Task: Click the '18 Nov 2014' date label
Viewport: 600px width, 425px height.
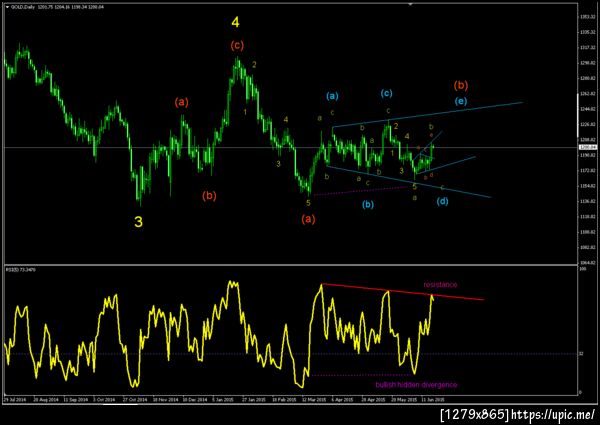Action: click(x=165, y=399)
